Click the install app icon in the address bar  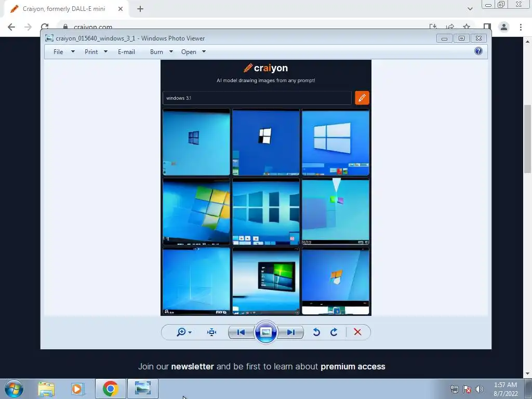tap(433, 26)
